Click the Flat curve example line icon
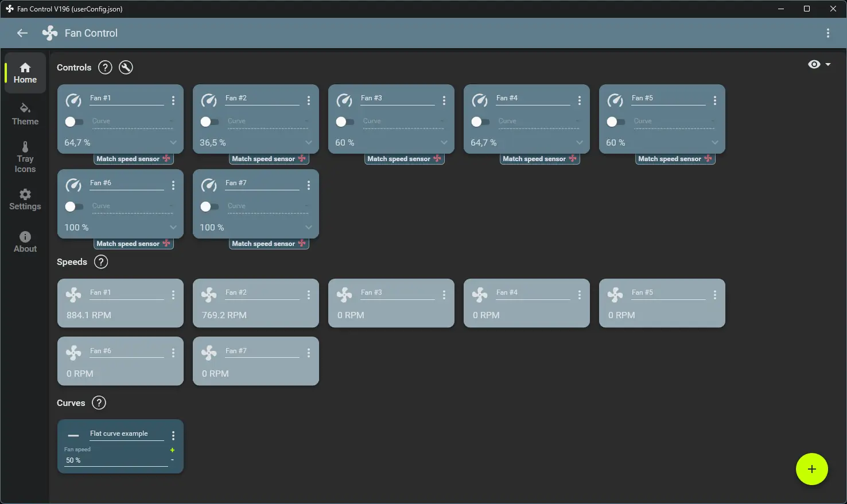The height and width of the screenshot is (504, 847). click(73, 436)
